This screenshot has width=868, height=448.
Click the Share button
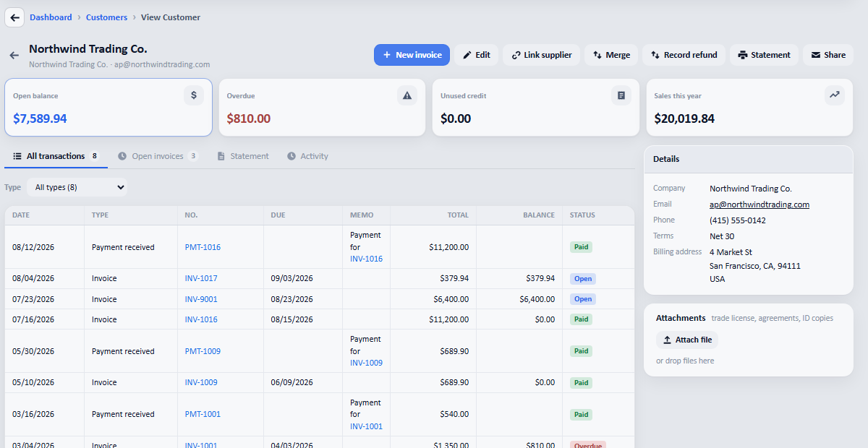828,55
